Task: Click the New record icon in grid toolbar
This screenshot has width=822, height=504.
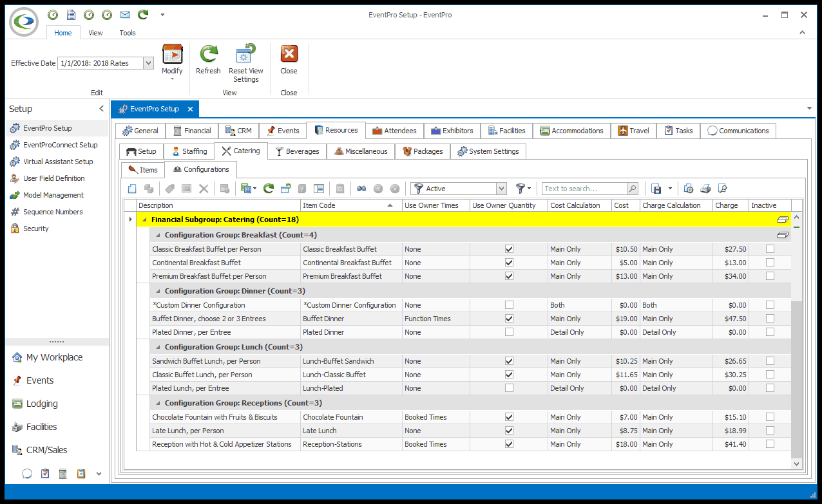Action: click(x=132, y=189)
